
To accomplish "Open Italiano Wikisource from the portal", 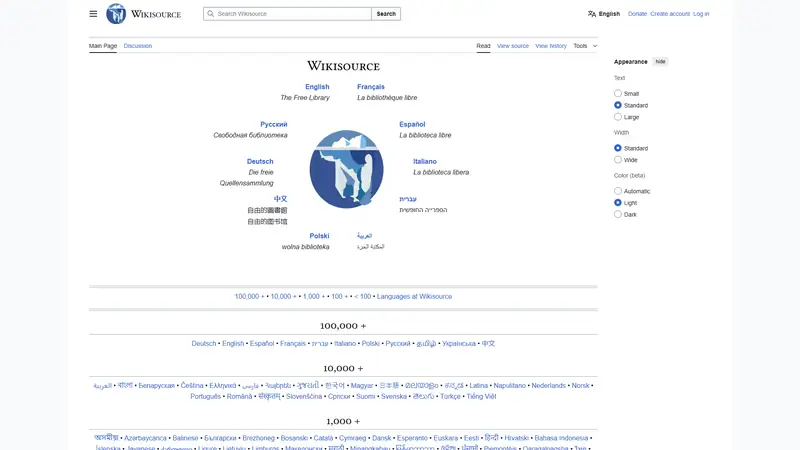I will tap(425, 161).
